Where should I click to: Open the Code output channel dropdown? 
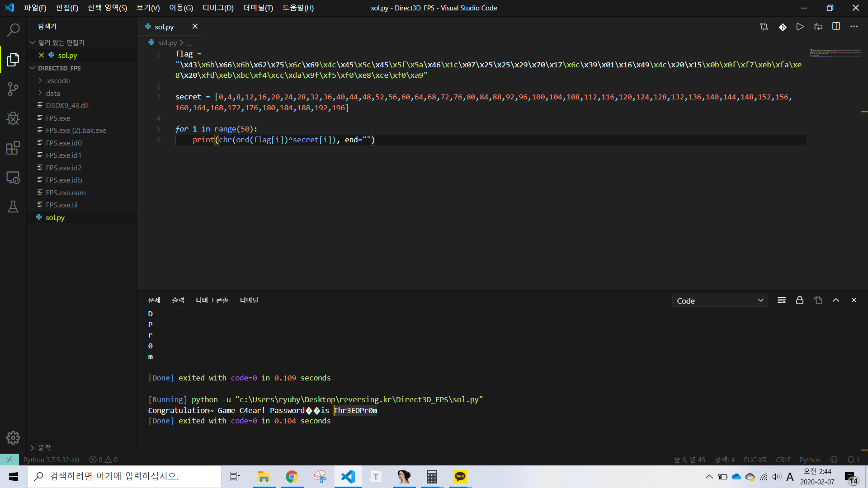(x=719, y=300)
